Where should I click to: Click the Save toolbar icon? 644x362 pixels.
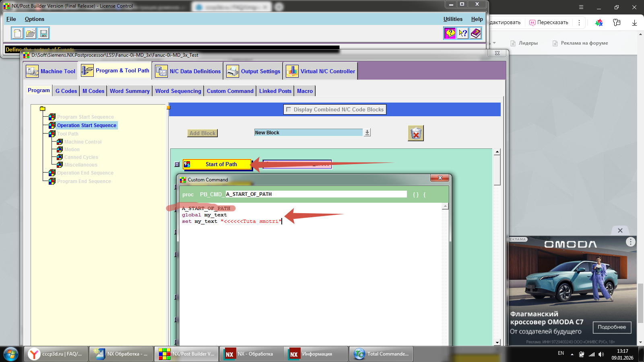[x=43, y=33]
